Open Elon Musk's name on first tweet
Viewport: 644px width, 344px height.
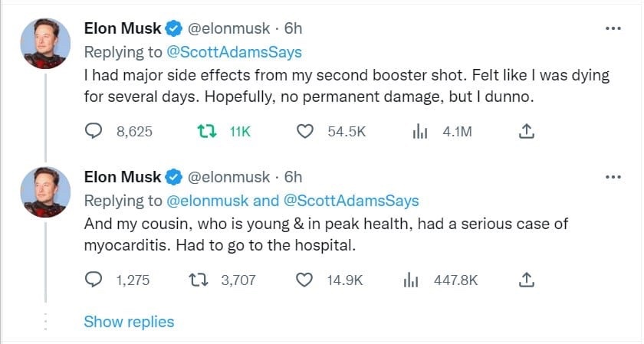click(x=122, y=28)
